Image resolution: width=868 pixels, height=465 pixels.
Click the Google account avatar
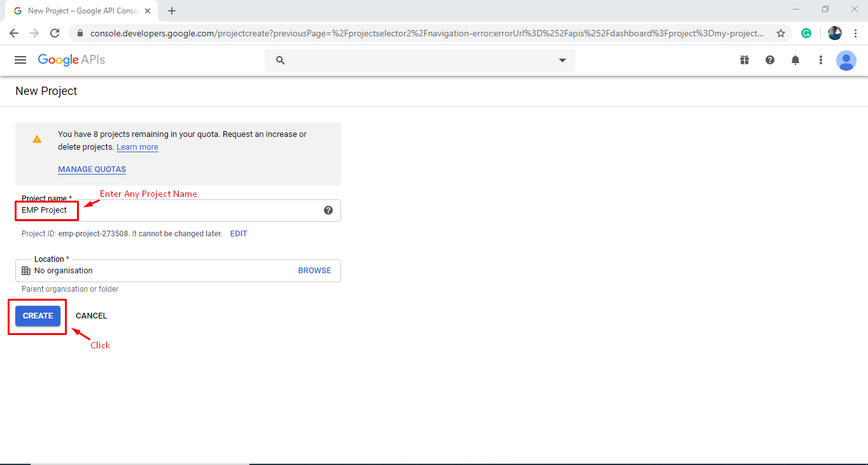pos(846,61)
